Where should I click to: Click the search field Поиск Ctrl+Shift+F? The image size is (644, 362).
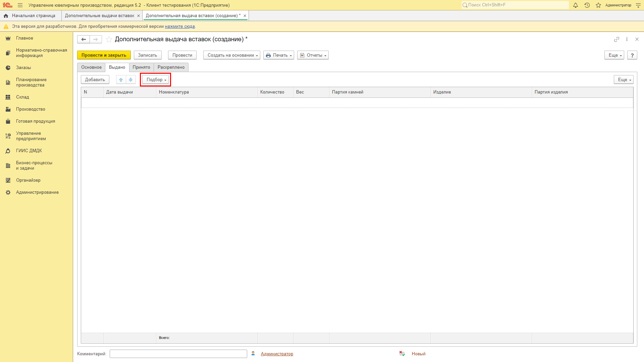coord(515,5)
